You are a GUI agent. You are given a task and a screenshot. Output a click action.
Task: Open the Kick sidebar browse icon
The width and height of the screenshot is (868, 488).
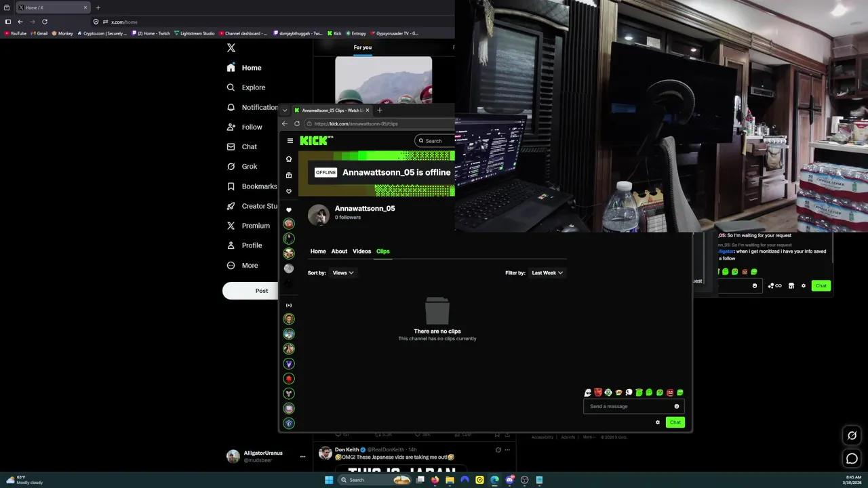[x=289, y=176]
